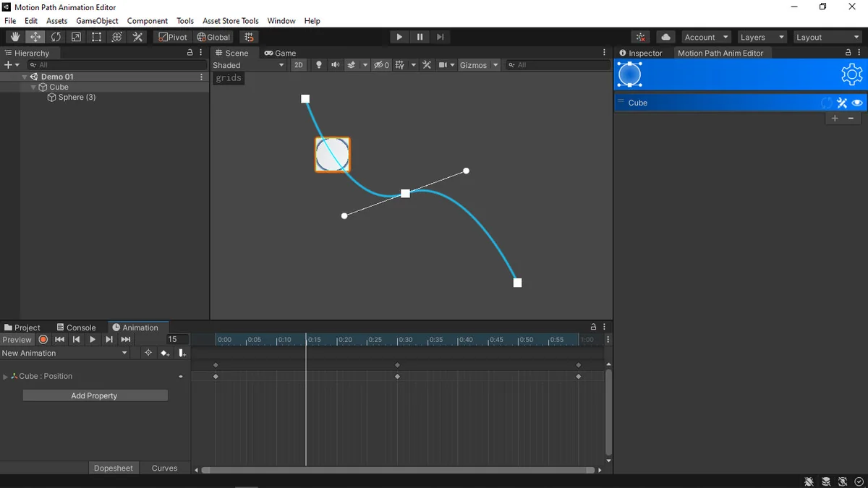The image size is (868, 488).
Task: Switch Pivot to Center mode
Action: click(x=172, y=37)
